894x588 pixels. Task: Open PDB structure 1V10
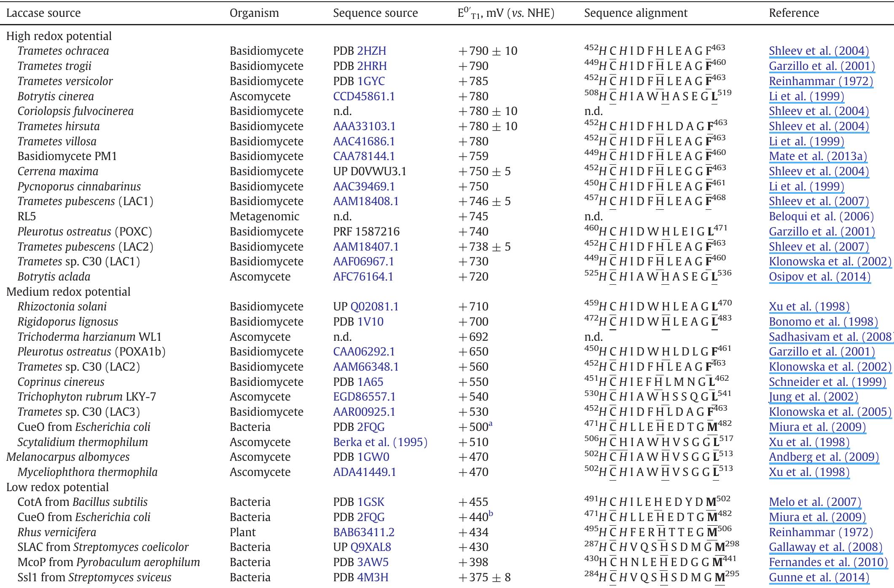pyautogui.click(x=370, y=322)
